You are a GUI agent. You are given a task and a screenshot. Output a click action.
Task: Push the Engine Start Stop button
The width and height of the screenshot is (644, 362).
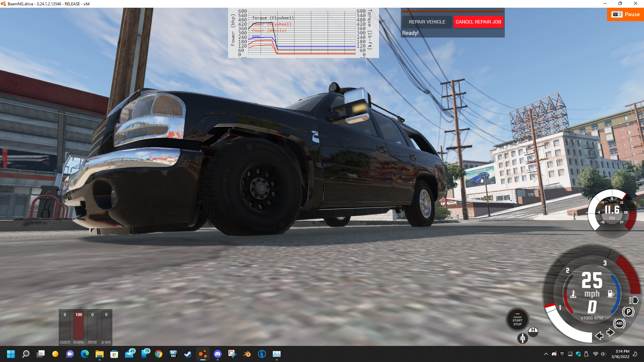click(517, 320)
